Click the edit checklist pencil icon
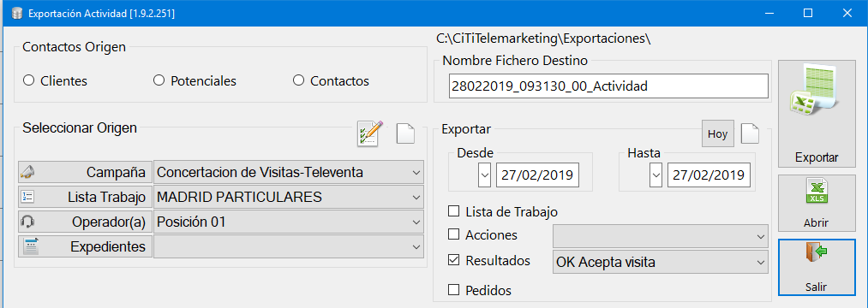Image resolution: width=868 pixels, height=308 pixels. click(370, 133)
